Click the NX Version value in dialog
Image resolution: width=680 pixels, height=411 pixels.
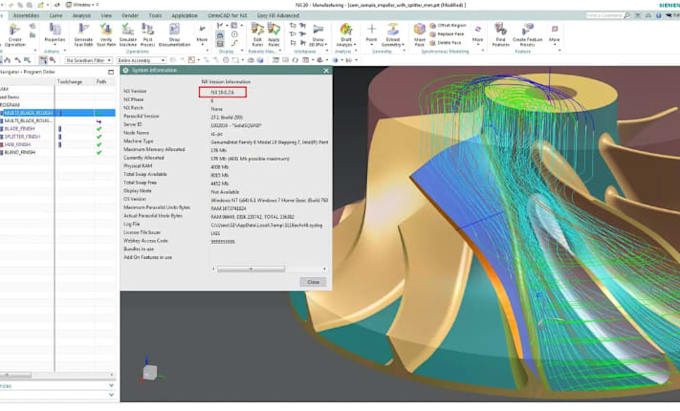(x=222, y=92)
